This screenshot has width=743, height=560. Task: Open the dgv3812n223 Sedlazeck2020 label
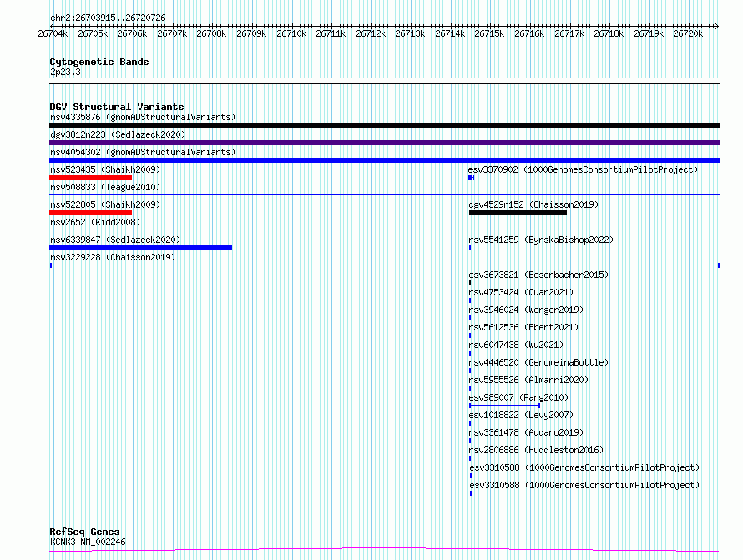coord(118,134)
